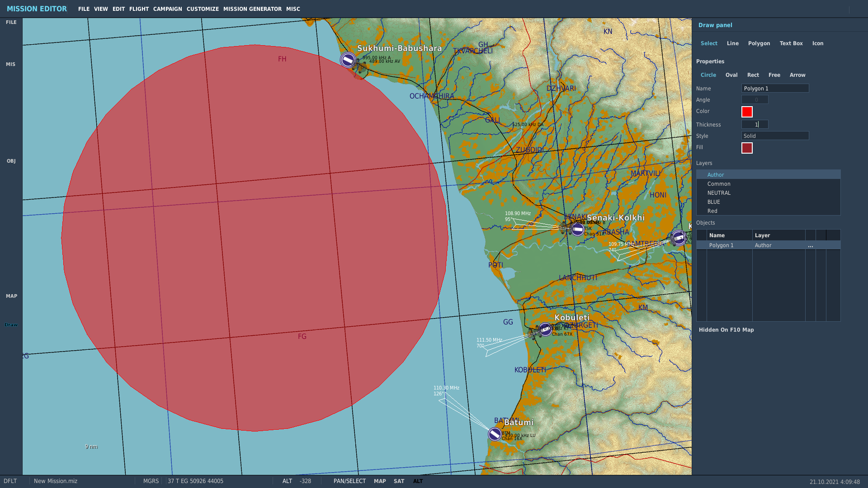This screenshot has height=488, width=868.
Task: Choose the Circle polygon shape
Action: 708,75
